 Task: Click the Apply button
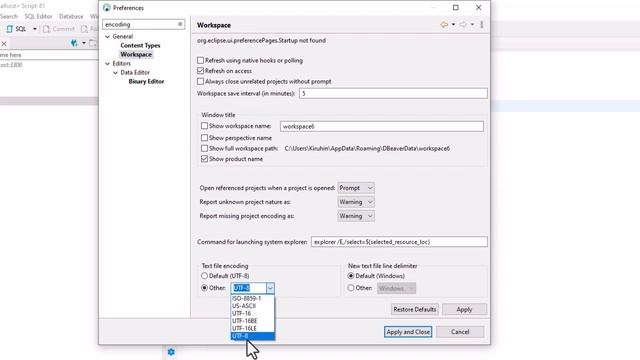click(464, 309)
